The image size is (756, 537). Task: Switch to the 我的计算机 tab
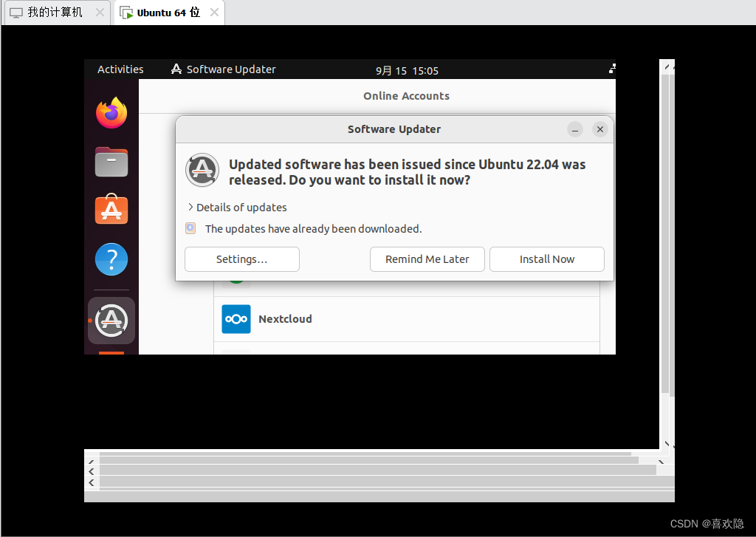[x=57, y=13]
